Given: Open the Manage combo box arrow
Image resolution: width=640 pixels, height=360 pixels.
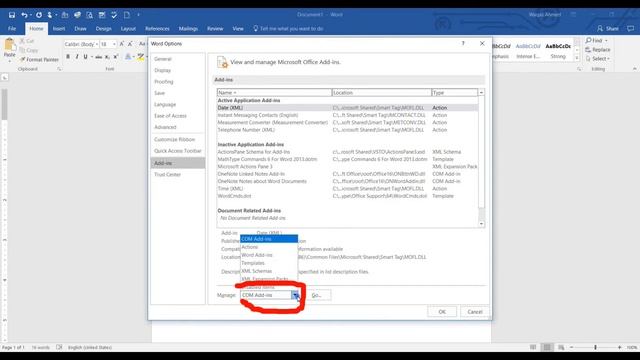Looking at the screenshot, I should coord(295,295).
